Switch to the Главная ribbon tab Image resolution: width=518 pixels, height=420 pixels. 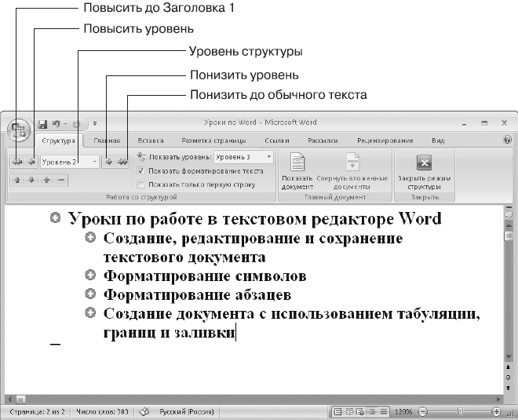point(107,141)
